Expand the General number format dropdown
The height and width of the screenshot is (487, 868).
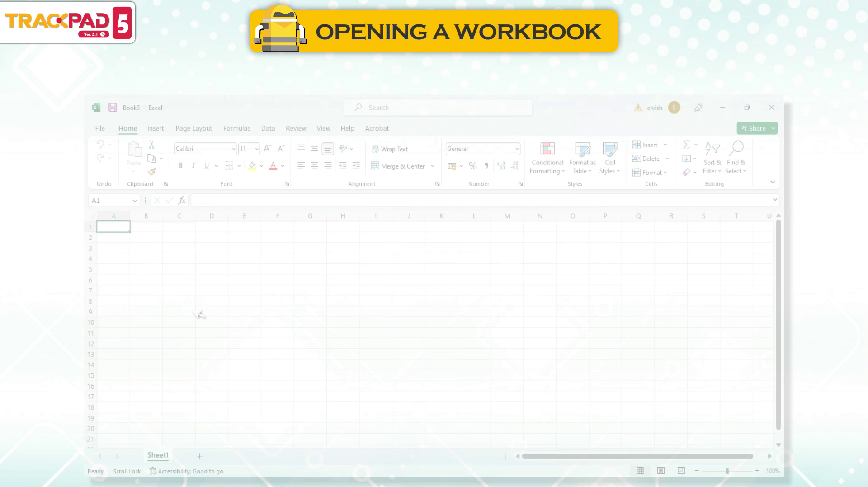[517, 149]
